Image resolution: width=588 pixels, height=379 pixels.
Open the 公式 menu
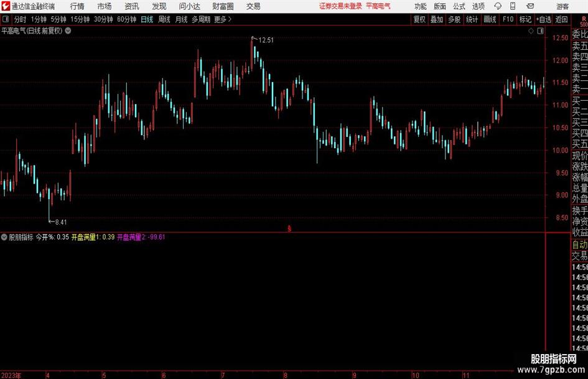[x=459, y=6]
